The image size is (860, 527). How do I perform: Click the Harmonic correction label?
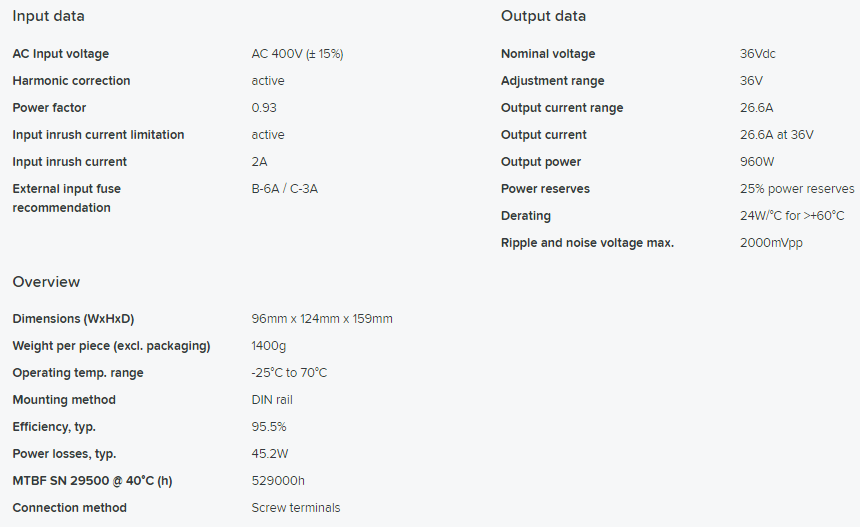(x=71, y=81)
